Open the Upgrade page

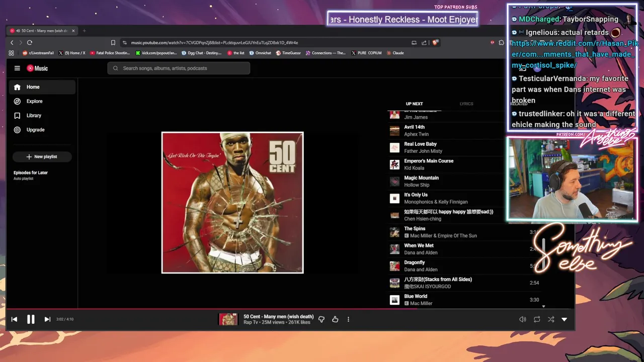coord(42,130)
